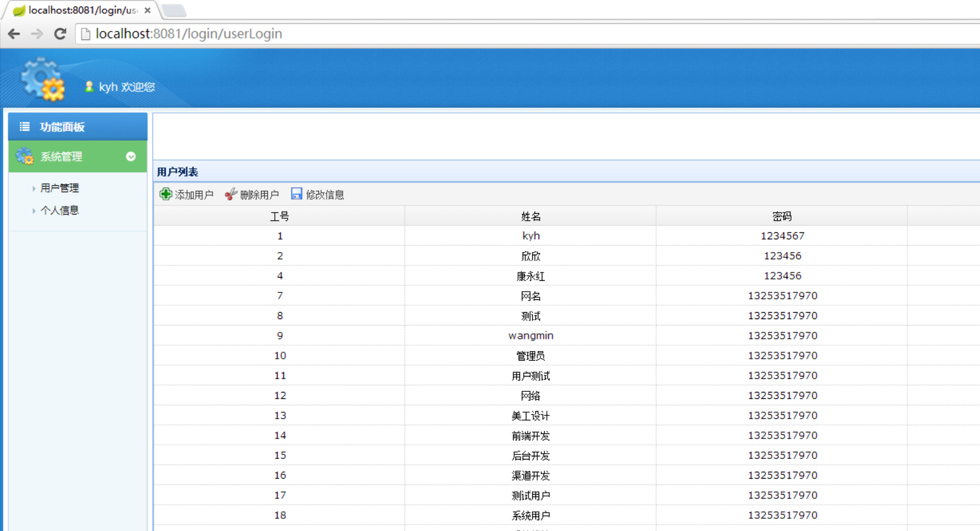Click the floppy disk icon beside 修改信息

pos(297,193)
